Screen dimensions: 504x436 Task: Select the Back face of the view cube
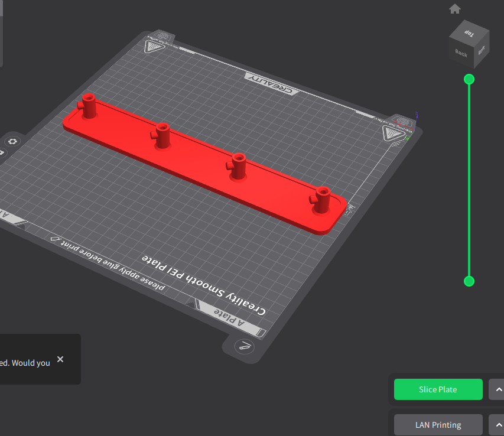tap(461, 54)
